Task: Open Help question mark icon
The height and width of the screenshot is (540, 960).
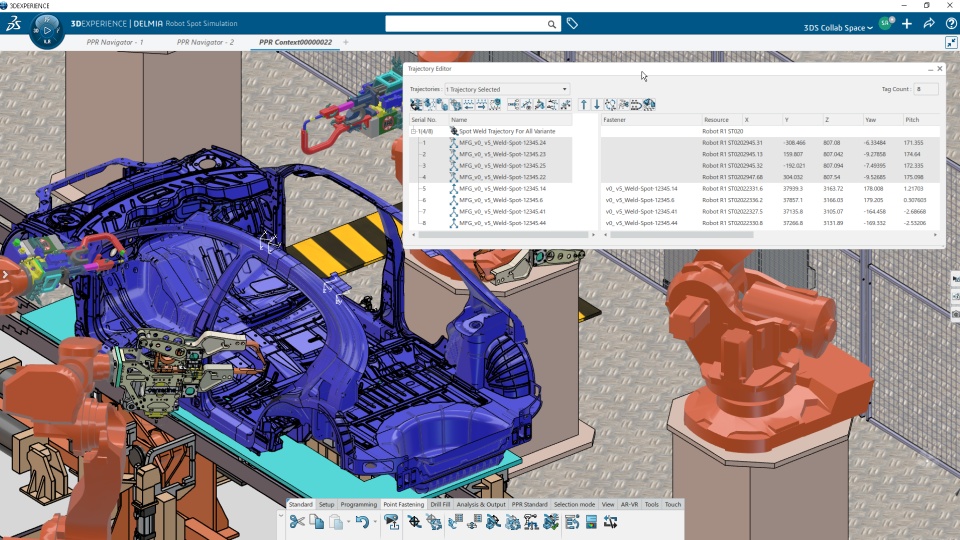Action: pyautogui.click(x=951, y=23)
